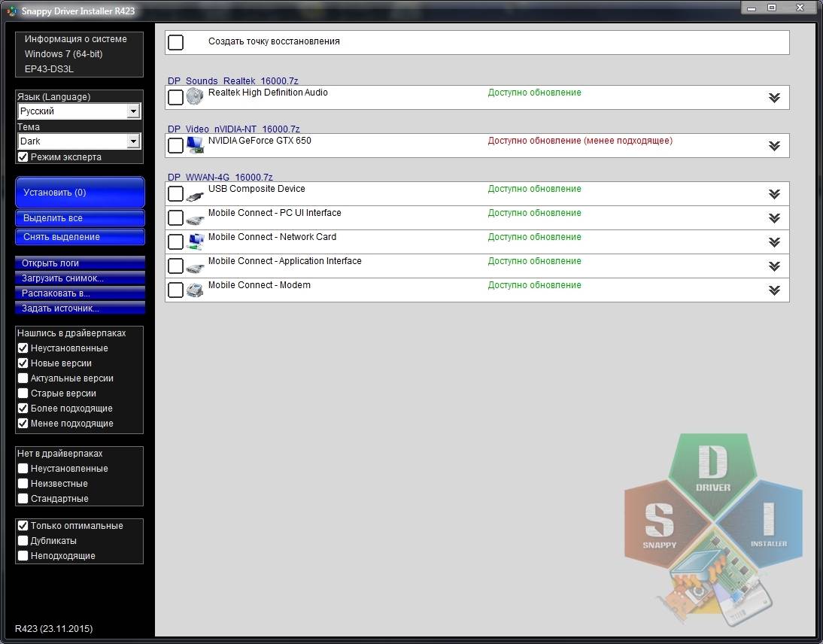The width and height of the screenshot is (823, 644).
Task: Enable the Стандартные filter
Action: click(23, 499)
